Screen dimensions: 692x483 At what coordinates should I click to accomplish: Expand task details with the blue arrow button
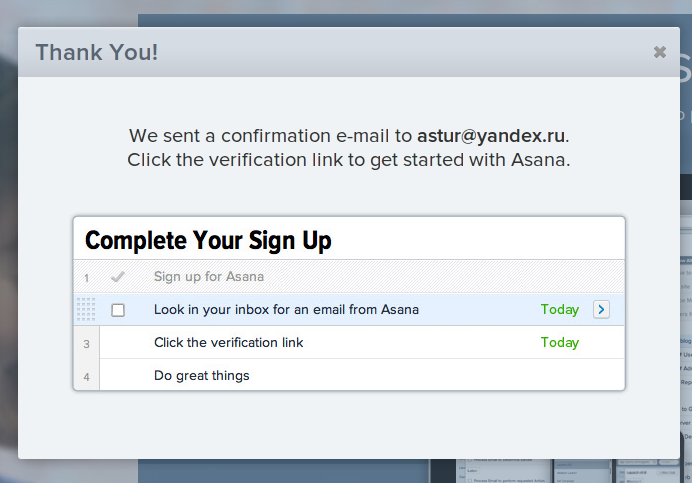point(600,310)
